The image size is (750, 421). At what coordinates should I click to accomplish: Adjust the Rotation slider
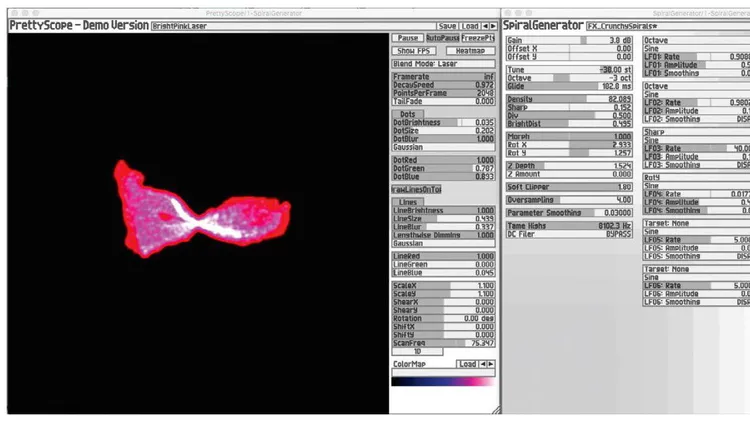point(443,319)
